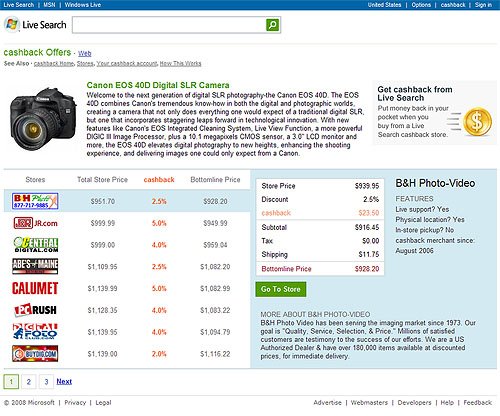
Task: Click the green search magnifier button
Action: tap(273, 25)
